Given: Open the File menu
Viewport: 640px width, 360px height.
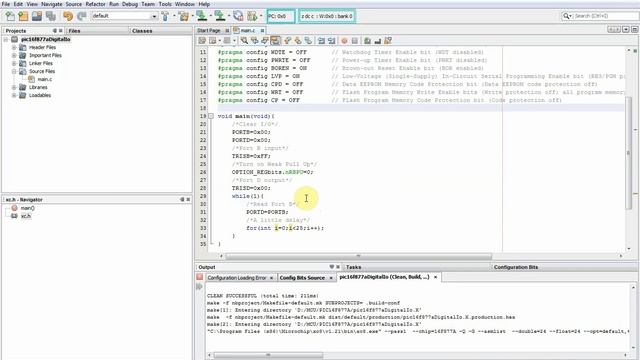Looking at the screenshot, I should pos(6,4).
